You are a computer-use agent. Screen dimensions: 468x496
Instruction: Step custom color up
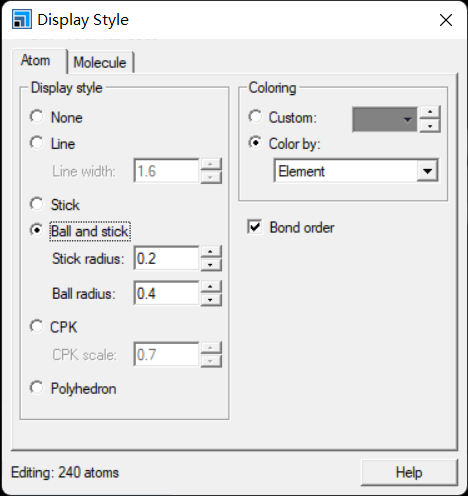(x=430, y=112)
